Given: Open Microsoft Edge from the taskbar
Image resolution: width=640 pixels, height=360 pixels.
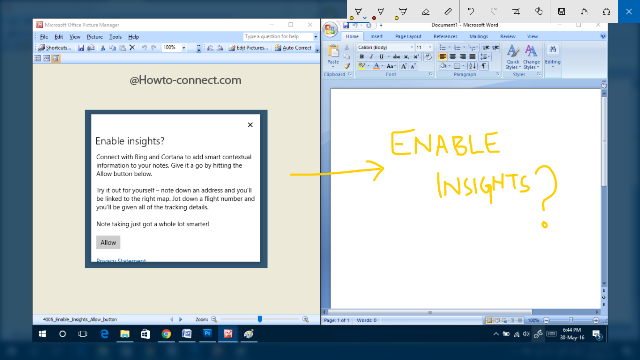Looking at the screenshot, I should pos(104,334).
